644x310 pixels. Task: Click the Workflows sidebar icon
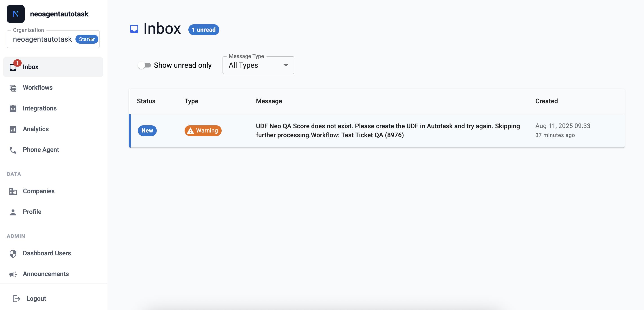(13, 88)
